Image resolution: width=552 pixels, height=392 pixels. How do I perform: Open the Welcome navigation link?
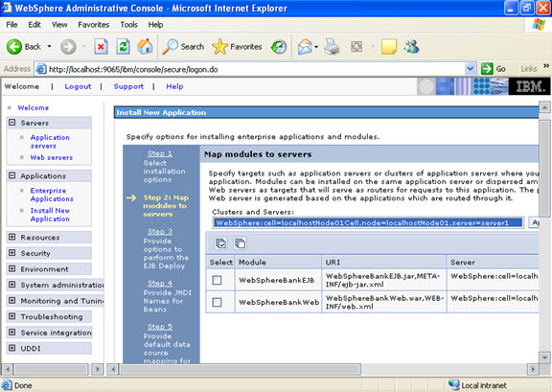click(x=34, y=107)
